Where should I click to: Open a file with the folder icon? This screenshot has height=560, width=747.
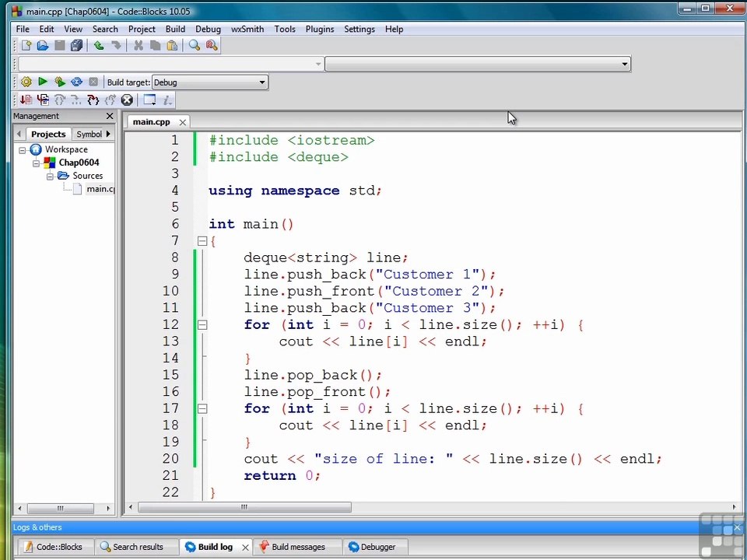43,46
